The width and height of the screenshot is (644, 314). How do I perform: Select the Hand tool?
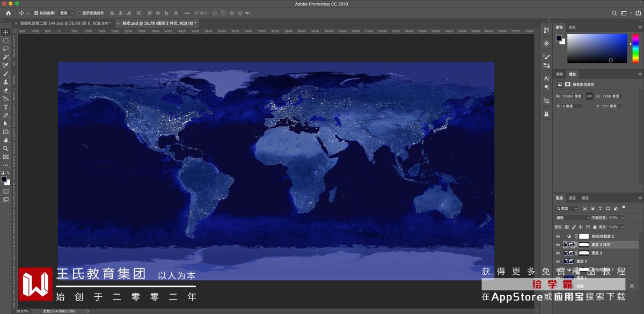pyautogui.click(x=5, y=140)
